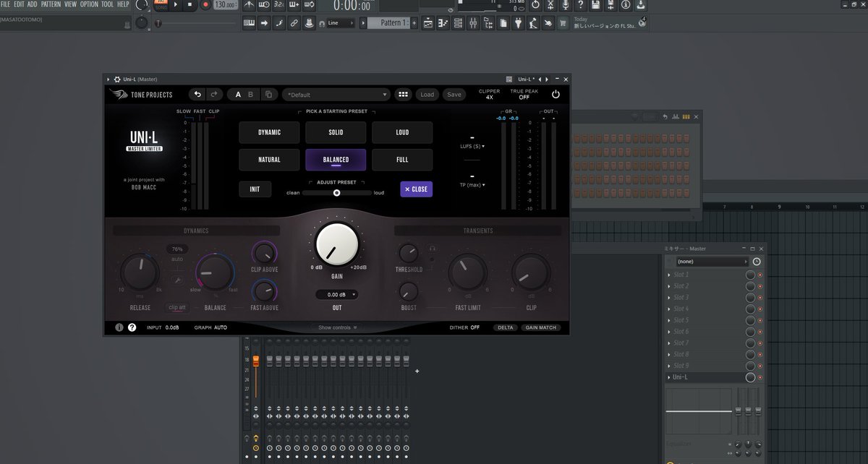Click the Uni-L window preset list icon
Screen dimensions: 868x464
pyautogui.click(x=509, y=79)
